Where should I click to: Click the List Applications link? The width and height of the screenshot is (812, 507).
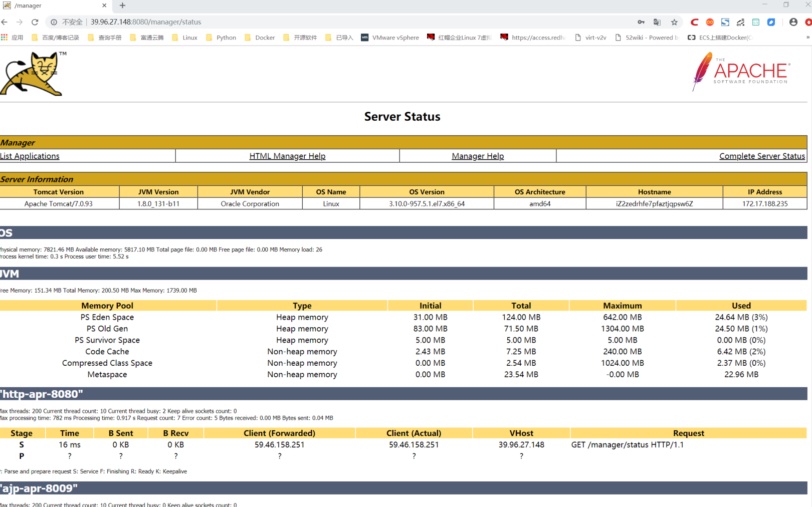pos(30,156)
